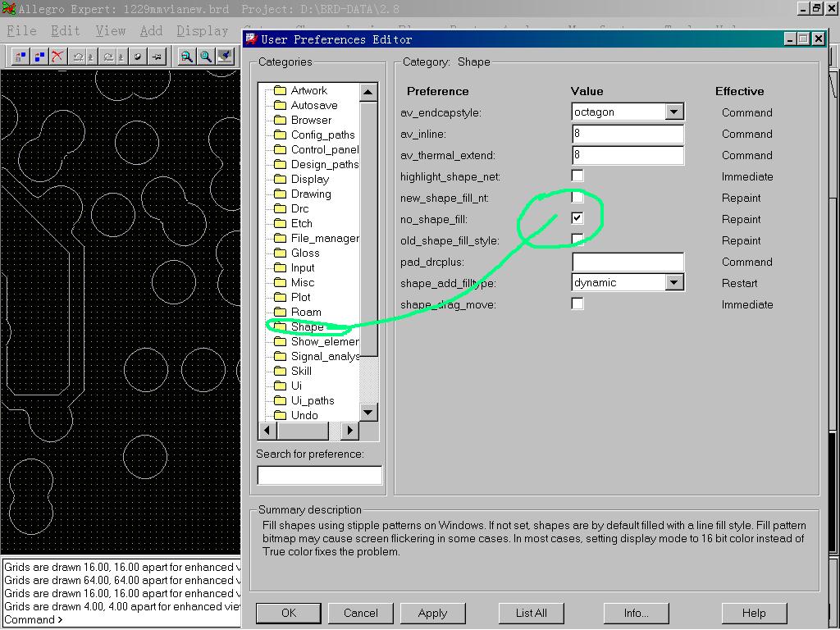
Task: Click the Categories list scroll-right arrow
Action: [x=349, y=430]
